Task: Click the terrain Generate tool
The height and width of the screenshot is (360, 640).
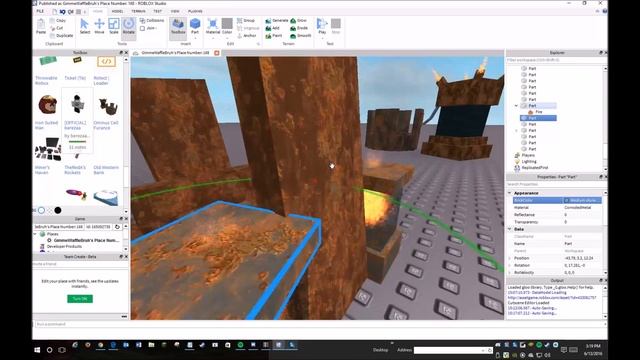Action: coord(277,20)
